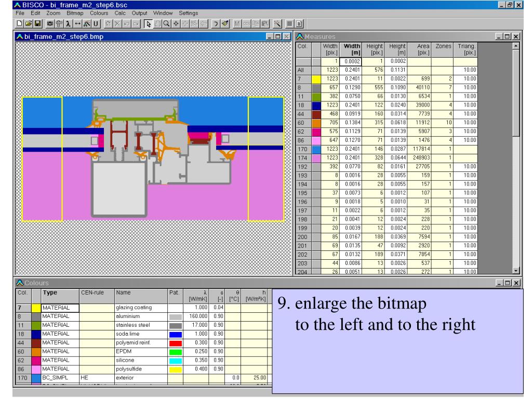Click the cyan pattern swatch for silicone
Screen dimensions: 532x399
(176, 361)
